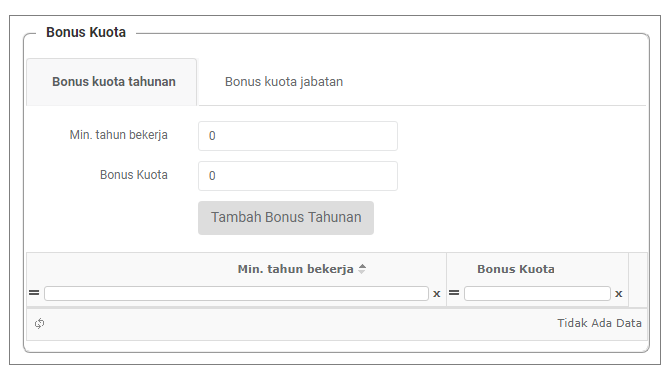Click the Bonus Kuota fieldset legend title

pyautogui.click(x=86, y=32)
